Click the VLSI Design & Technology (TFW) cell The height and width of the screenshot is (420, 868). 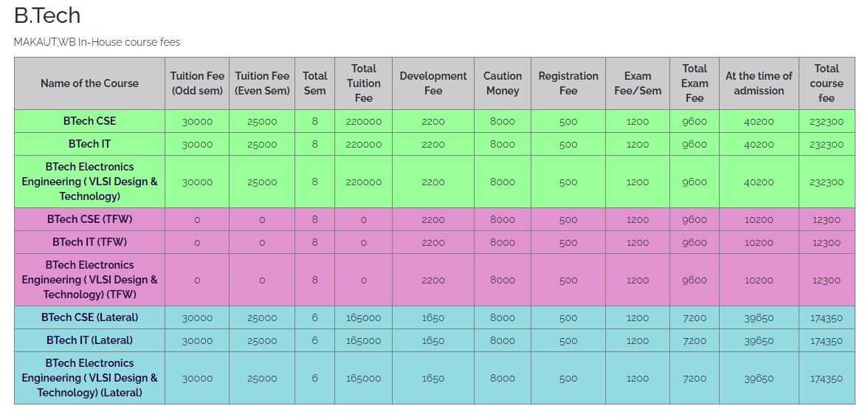pos(90,280)
